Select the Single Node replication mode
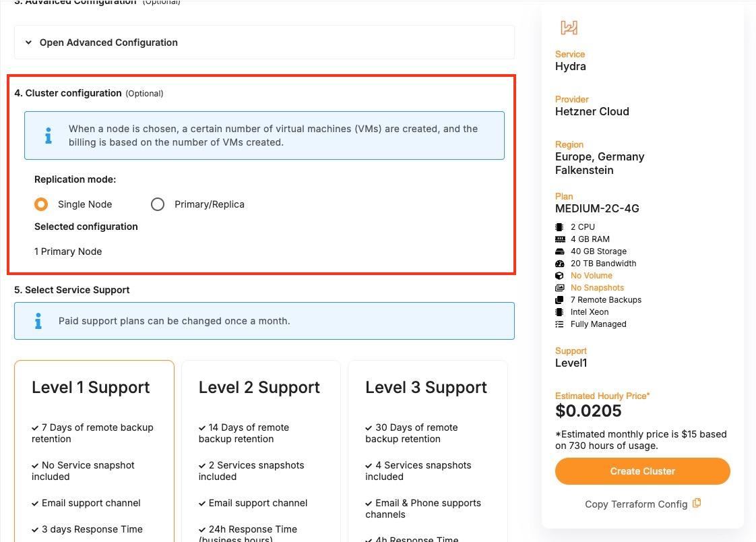Screen dimensions: 756x542 pos(42,204)
